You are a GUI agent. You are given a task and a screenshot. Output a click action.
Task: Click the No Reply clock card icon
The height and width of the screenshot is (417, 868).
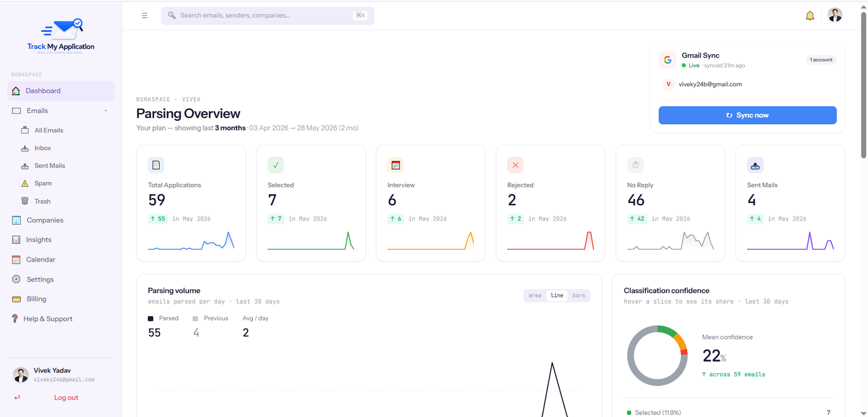point(635,165)
